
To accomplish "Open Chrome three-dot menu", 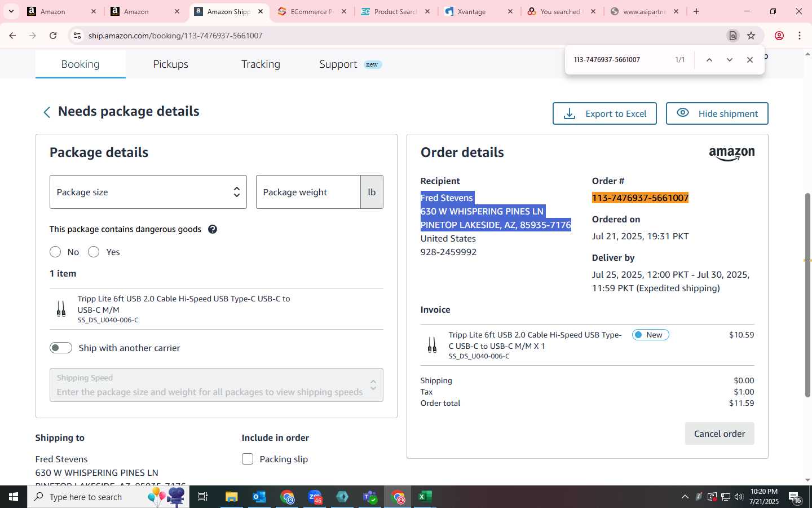I will pyautogui.click(x=800, y=36).
